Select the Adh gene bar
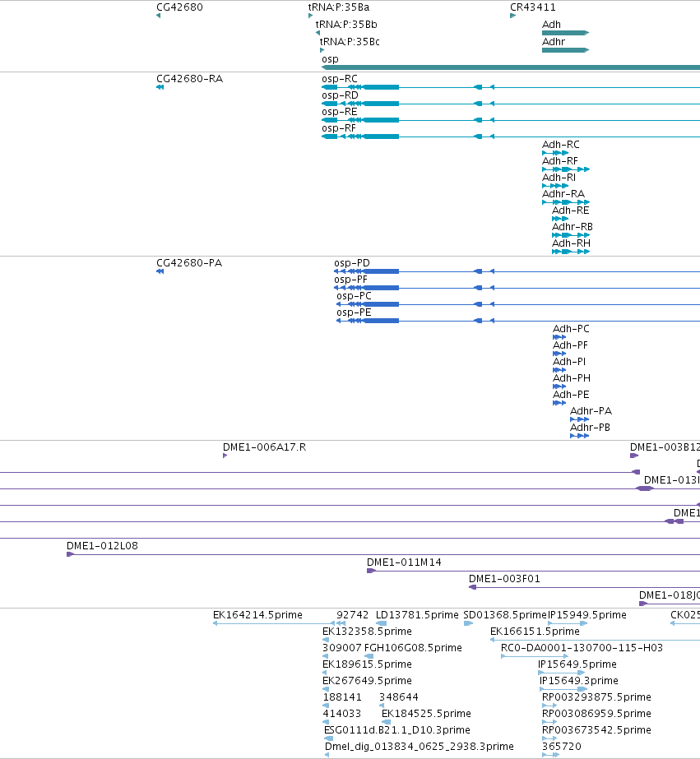This screenshot has width=700, height=759. pos(565,33)
